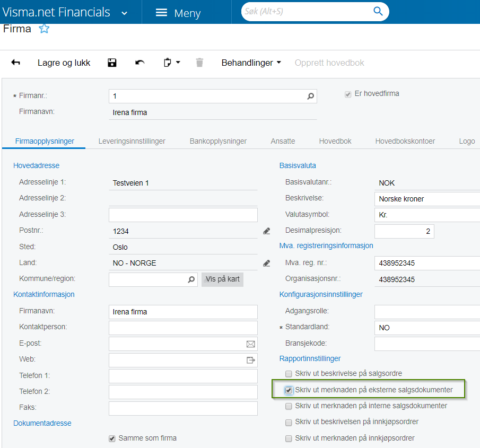Click Vis på kart button
The height and width of the screenshot is (448, 480).
click(223, 279)
